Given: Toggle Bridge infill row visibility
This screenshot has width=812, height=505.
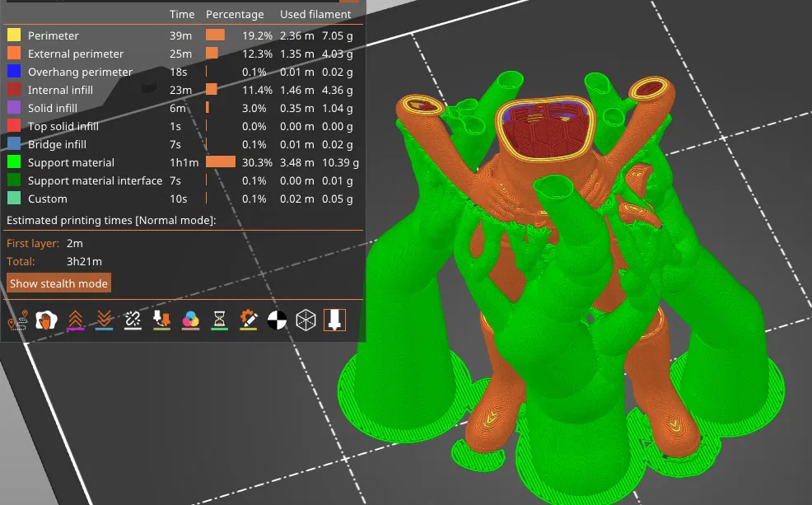Looking at the screenshot, I should coord(183,144).
